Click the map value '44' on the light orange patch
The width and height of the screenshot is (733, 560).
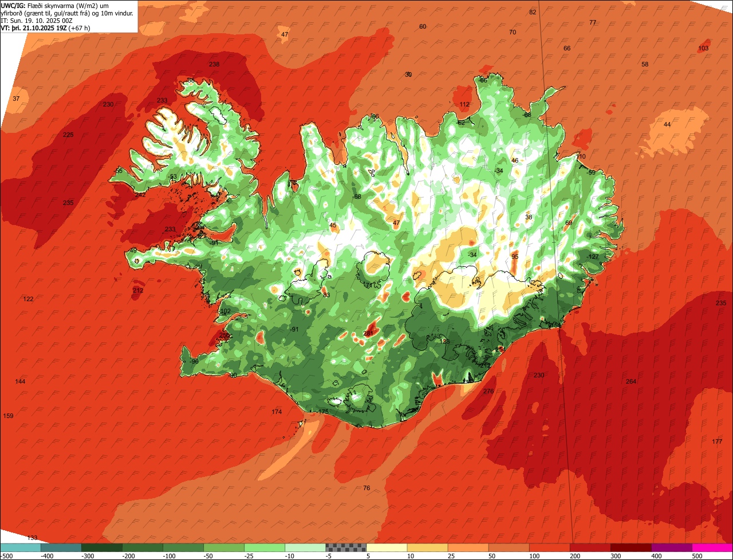667,125
